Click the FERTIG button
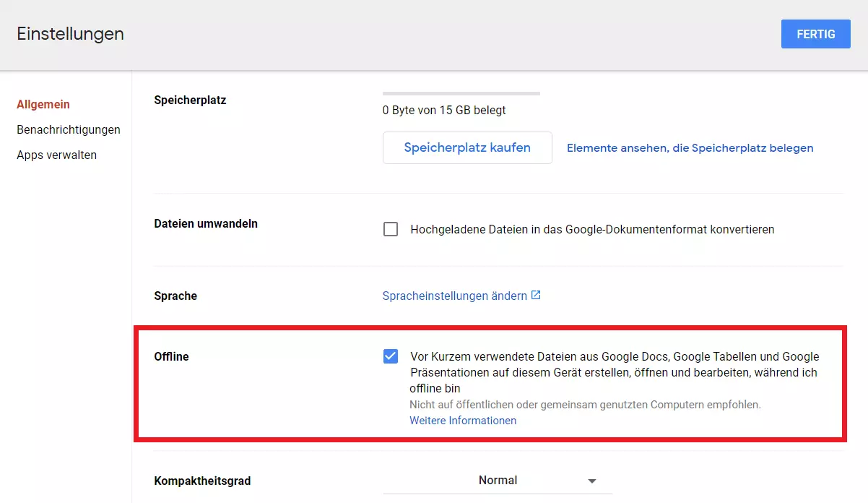This screenshot has width=868, height=503. click(816, 34)
